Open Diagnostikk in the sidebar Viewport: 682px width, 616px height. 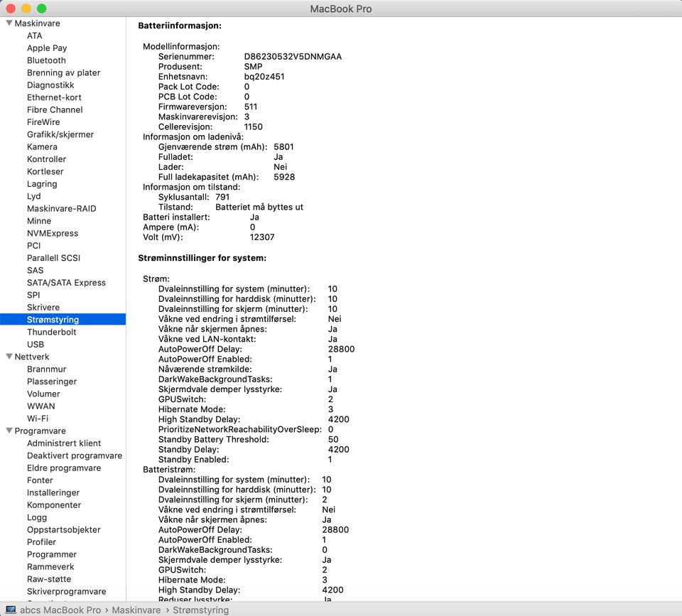pos(50,85)
